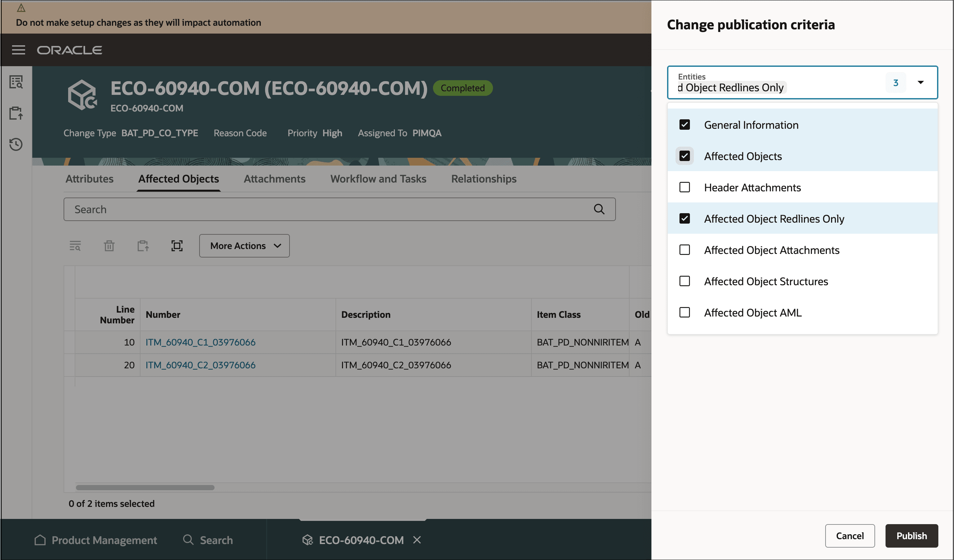
Task: Select the Product Management home icon
Action: [40, 540]
